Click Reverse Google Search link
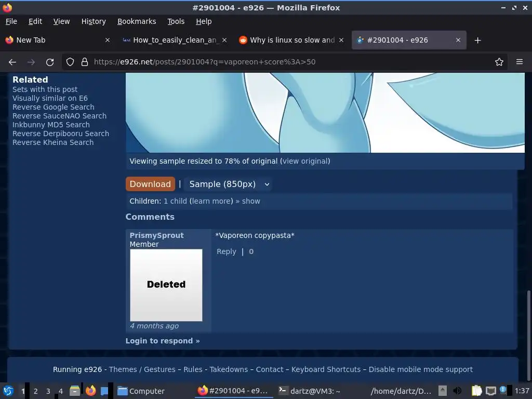Screen dimensions: 532x399 point(54,107)
